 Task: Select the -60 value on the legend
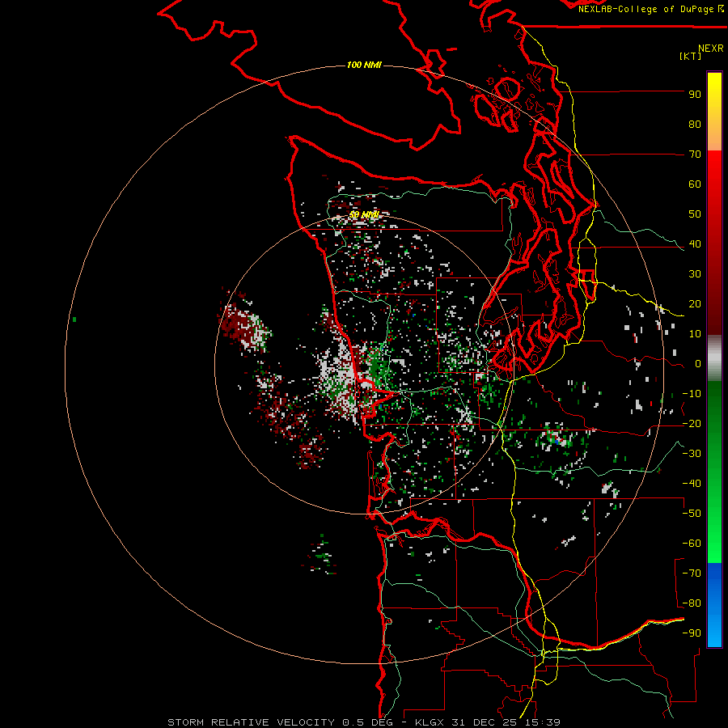(x=692, y=544)
